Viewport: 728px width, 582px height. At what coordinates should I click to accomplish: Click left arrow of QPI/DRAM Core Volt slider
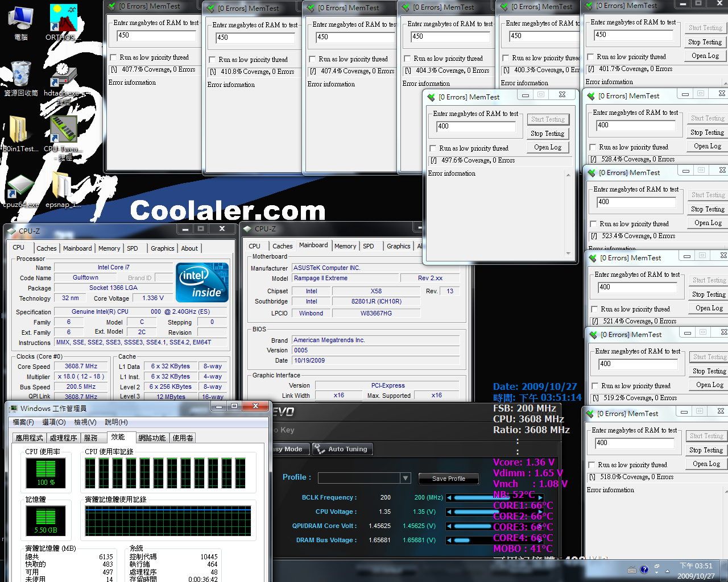[x=449, y=526]
